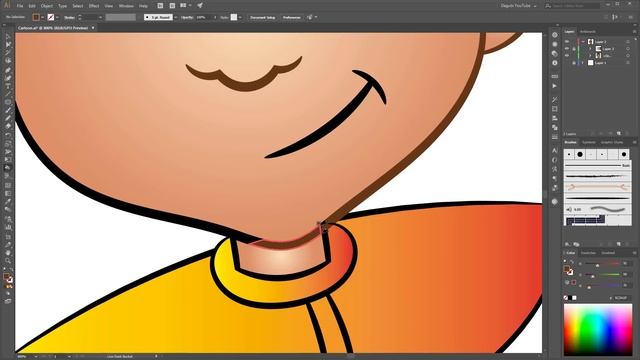Image resolution: width=640 pixels, height=360 pixels.
Task: Click the Go to Bridge icon
Action: (x=160, y=6)
